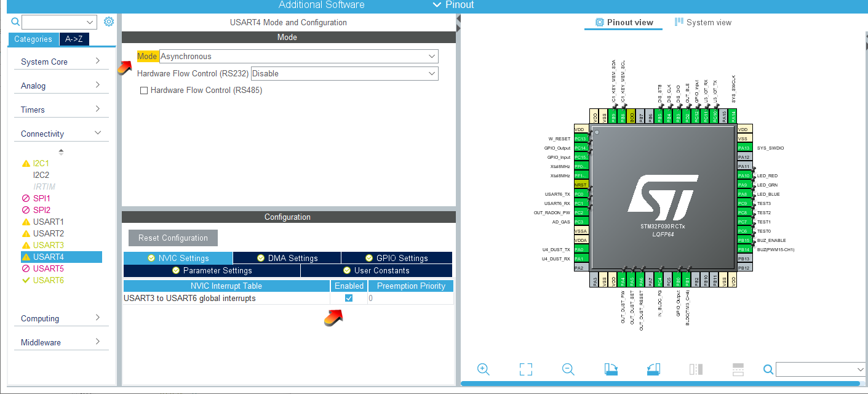
Task: Select I2C1 in peripheral list
Action: [x=41, y=163]
